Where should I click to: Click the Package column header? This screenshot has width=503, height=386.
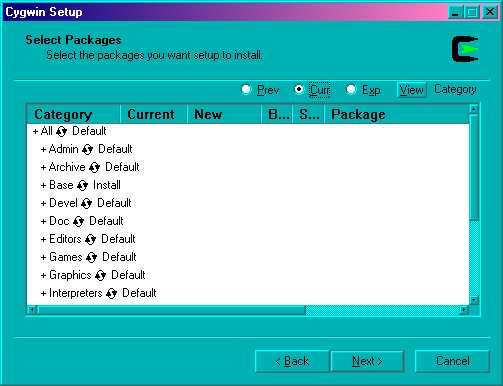click(397, 114)
